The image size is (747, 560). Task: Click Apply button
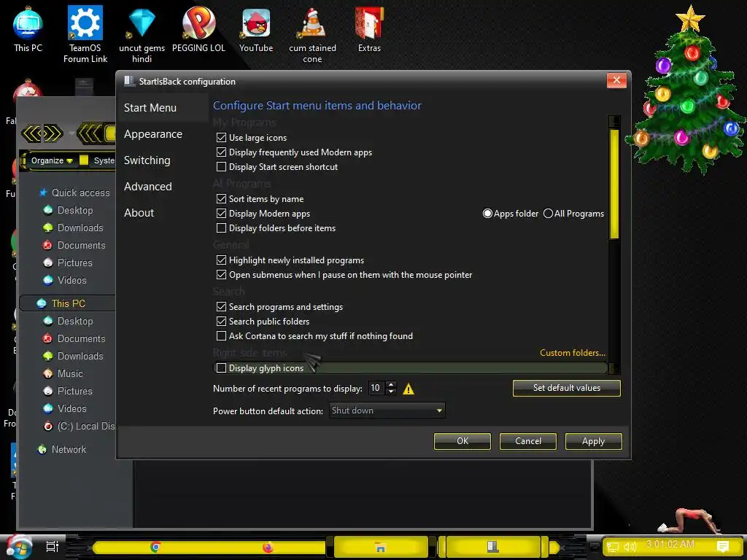coord(594,441)
